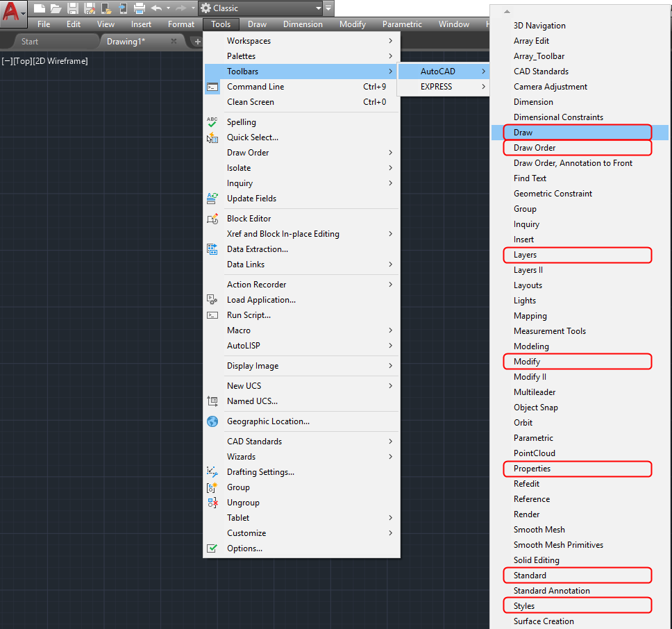Click Save to Web & Mobile icon
This screenshot has width=672, height=629.
[123, 8]
